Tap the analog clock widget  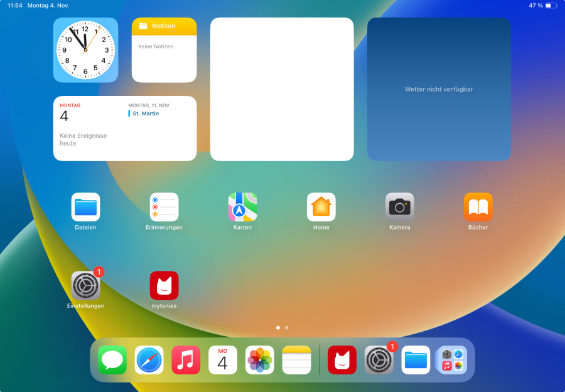click(x=85, y=50)
